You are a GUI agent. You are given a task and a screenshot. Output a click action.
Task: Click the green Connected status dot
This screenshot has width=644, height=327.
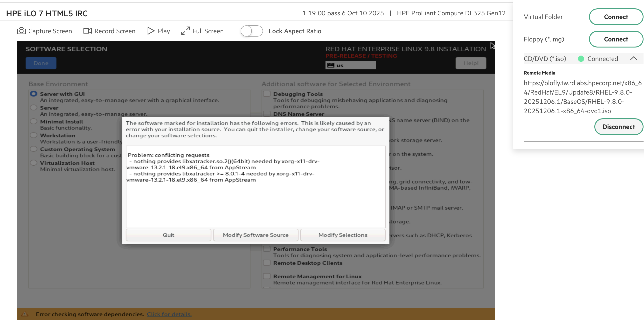pos(581,59)
